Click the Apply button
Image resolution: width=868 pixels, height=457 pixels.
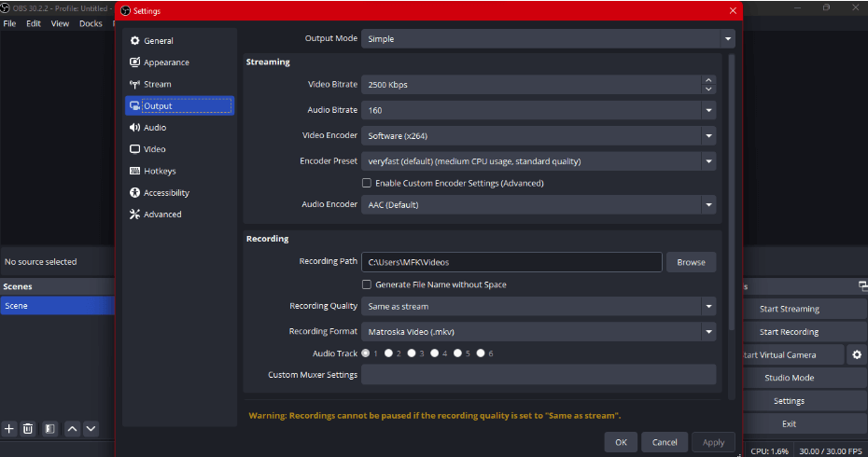[713, 442]
